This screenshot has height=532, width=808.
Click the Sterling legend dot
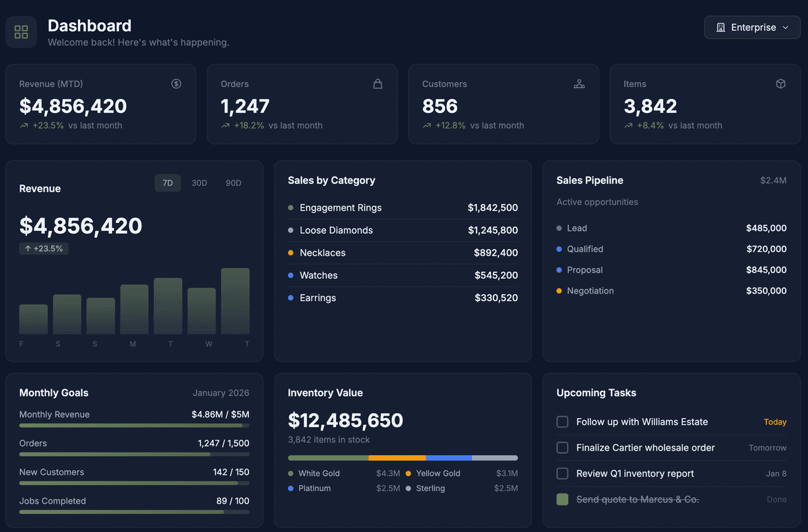(408, 488)
